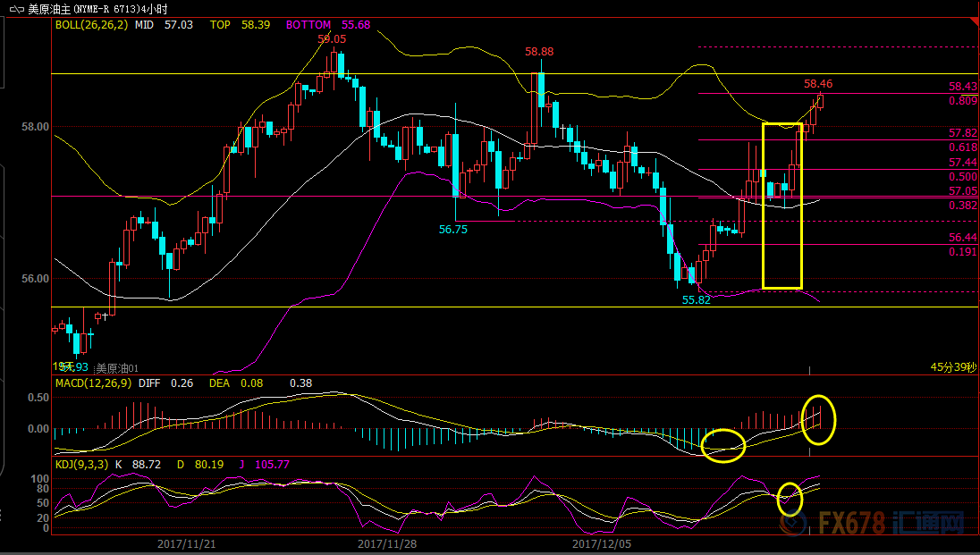
Task: Click the 59.05 high price marker
Action: (332, 38)
